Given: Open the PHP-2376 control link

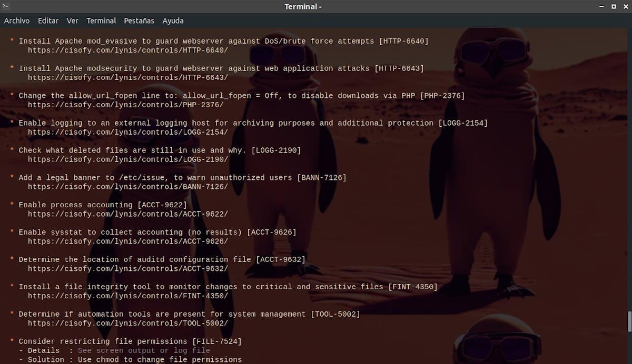Looking at the screenshot, I should click(126, 105).
